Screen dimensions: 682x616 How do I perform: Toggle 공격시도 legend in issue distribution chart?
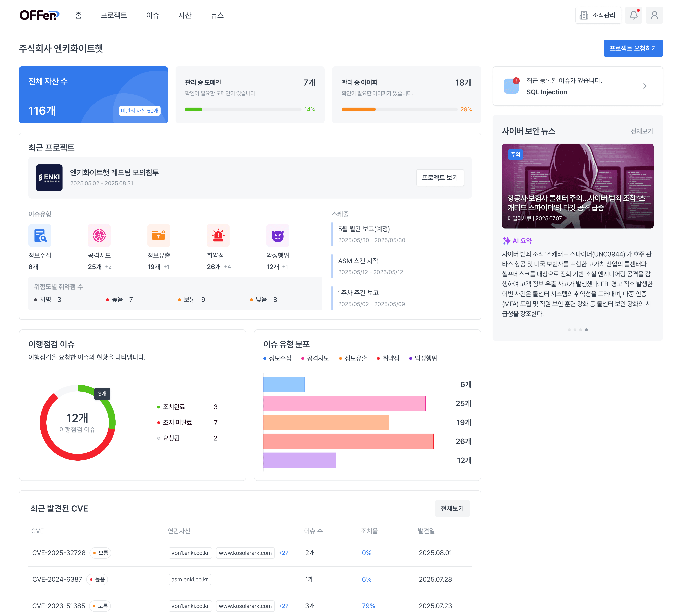point(315,358)
